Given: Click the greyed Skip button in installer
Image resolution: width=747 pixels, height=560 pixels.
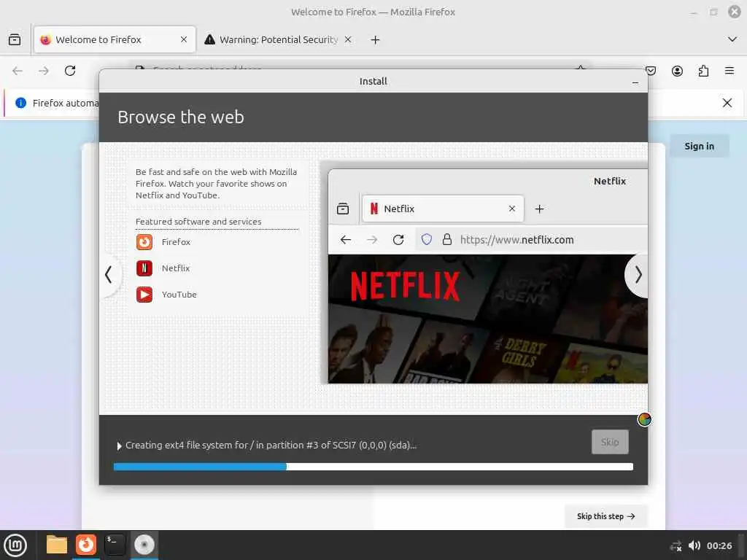Looking at the screenshot, I should point(610,442).
